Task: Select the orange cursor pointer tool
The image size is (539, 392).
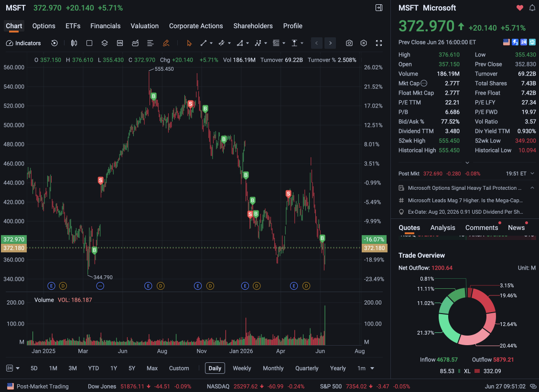Action: (x=189, y=43)
